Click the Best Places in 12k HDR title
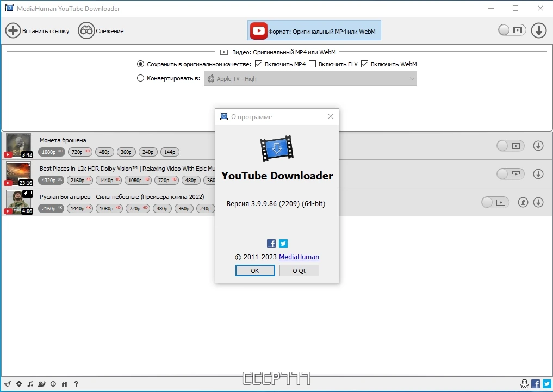The width and height of the screenshot is (553, 392). [127, 169]
